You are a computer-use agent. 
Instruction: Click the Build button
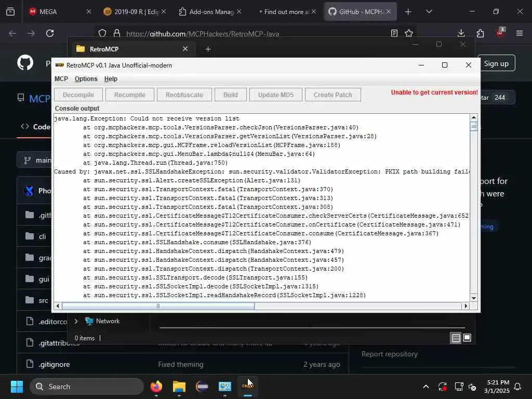coord(230,95)
